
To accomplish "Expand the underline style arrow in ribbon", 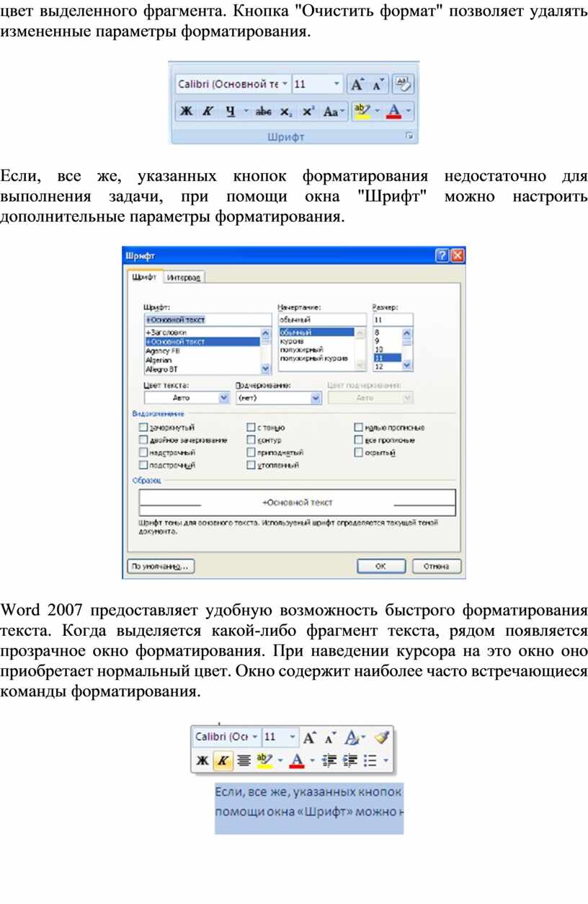I will coord(246,112).
